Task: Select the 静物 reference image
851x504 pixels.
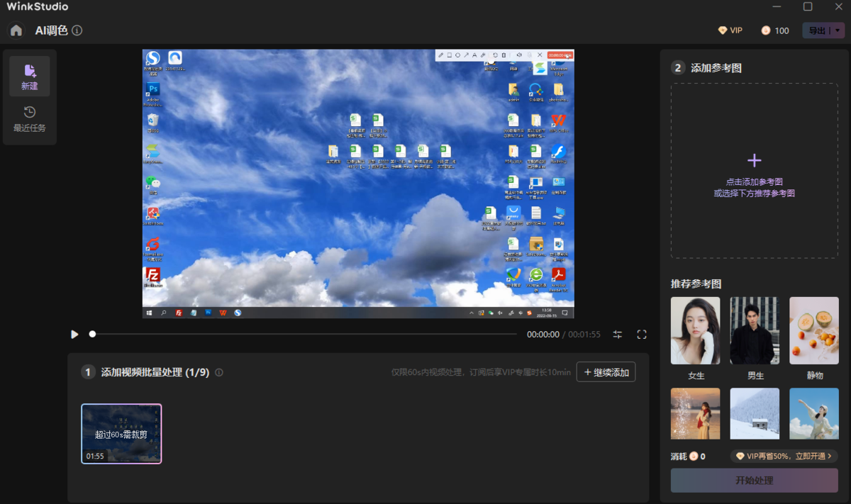Action: point(813,330)
